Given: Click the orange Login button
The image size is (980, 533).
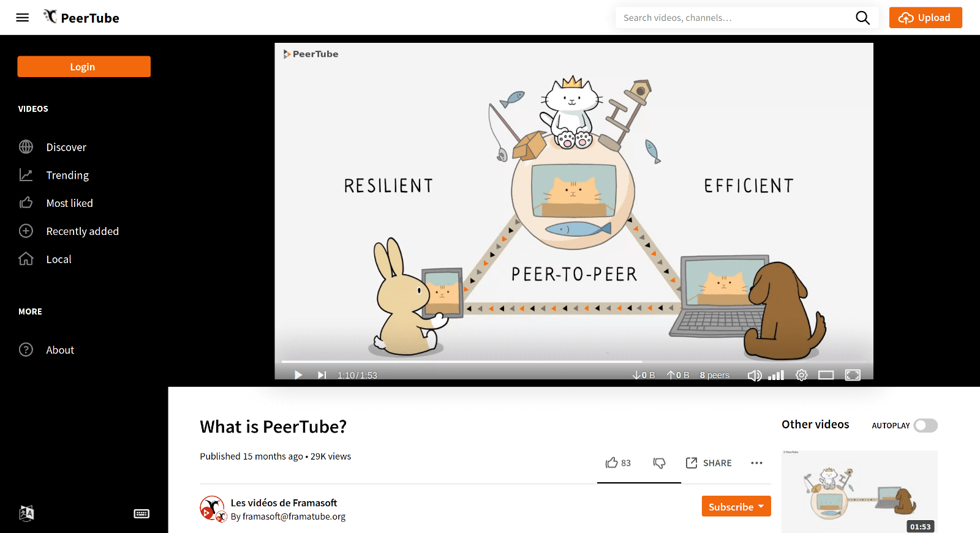Looking at the screenshot, I should (84, 67).
